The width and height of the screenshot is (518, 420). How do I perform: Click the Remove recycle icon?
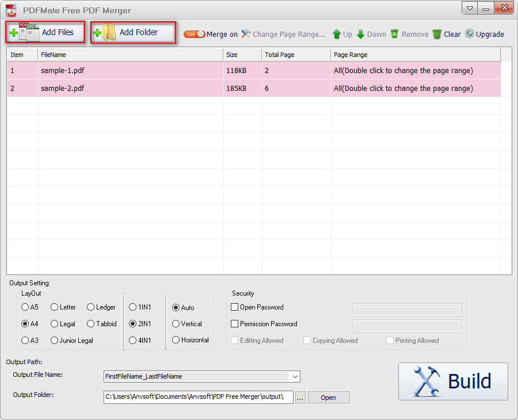[394, 34]
